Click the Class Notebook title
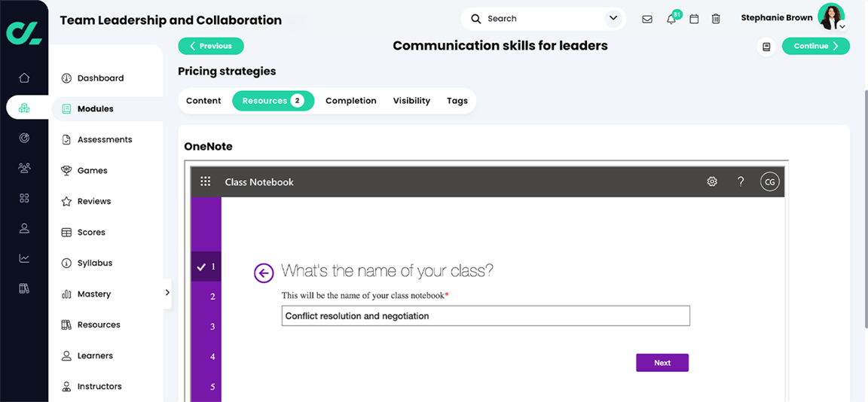Image resolution: width=868 pixels, height=402 pixels. pos(259,182)
